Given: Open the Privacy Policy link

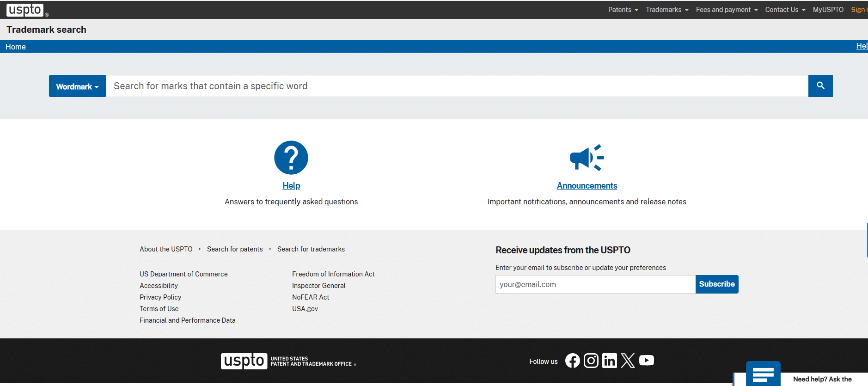Looking at the screenshot, I should tap(160, 297).
